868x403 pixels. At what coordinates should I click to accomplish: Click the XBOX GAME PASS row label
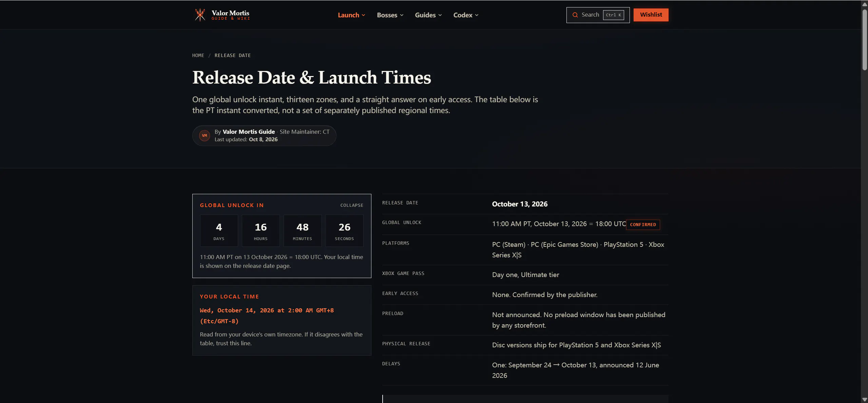coord(403,273)
